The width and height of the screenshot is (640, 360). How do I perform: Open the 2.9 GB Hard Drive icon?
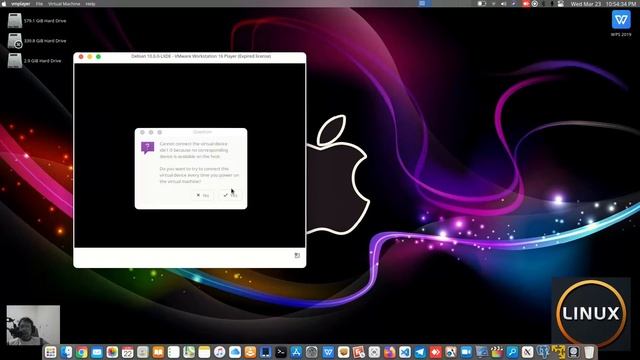[15, 60]
